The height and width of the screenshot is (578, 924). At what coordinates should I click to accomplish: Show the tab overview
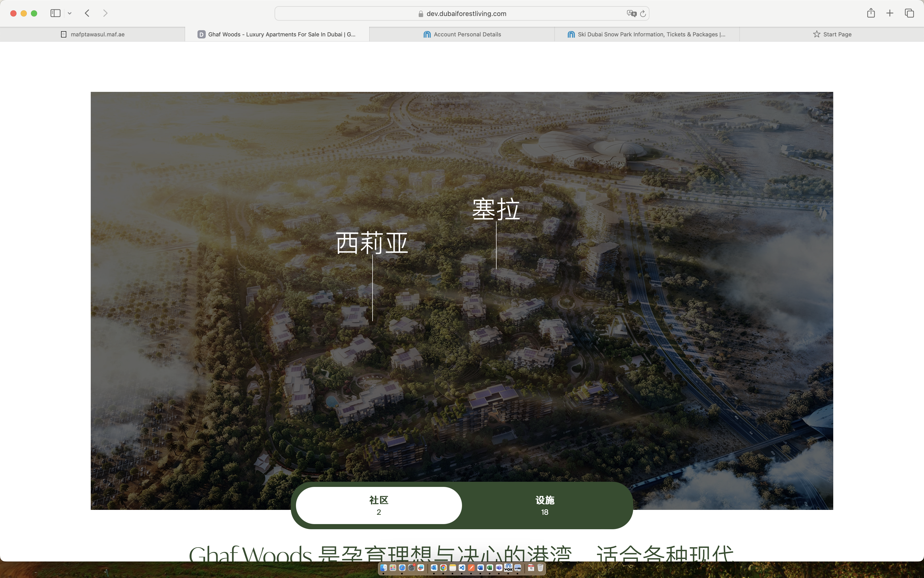[x=909, y=13]
